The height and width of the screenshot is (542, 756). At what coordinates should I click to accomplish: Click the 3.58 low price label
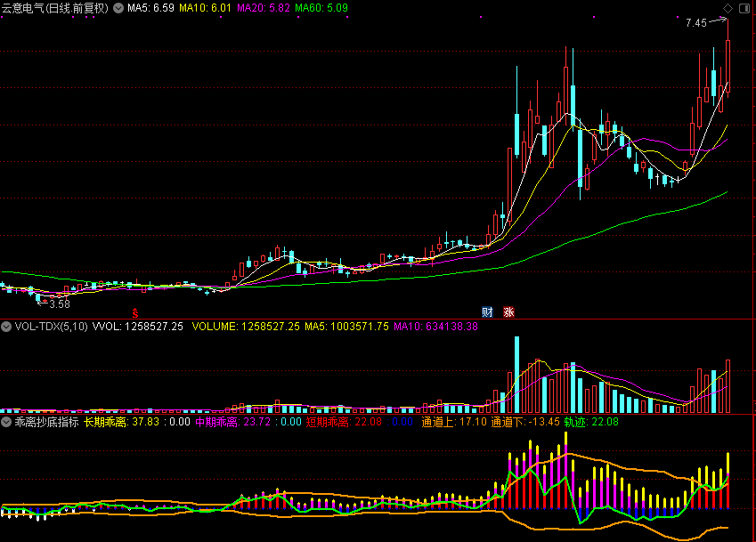60,304
